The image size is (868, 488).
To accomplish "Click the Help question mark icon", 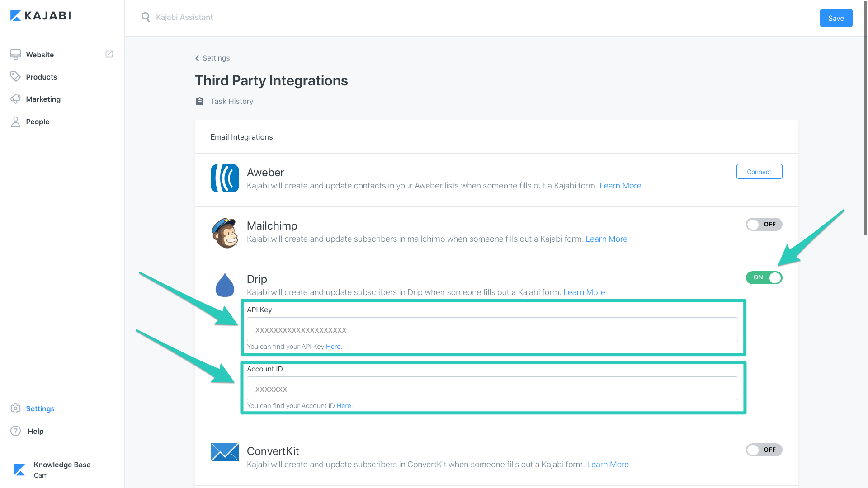I will (15, 431).
